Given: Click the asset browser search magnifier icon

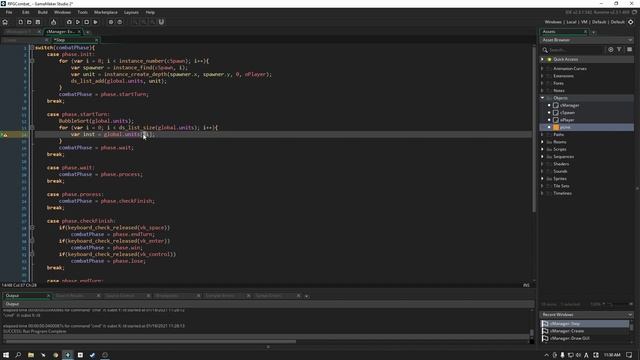Looking at the screenshot, I should 545,50.
